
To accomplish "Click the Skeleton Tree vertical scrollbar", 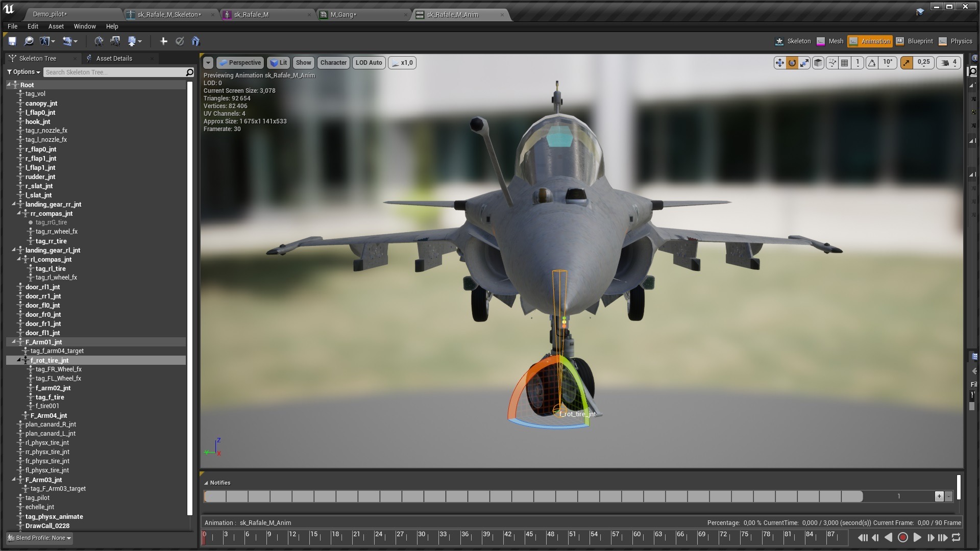I will (190, 298).
